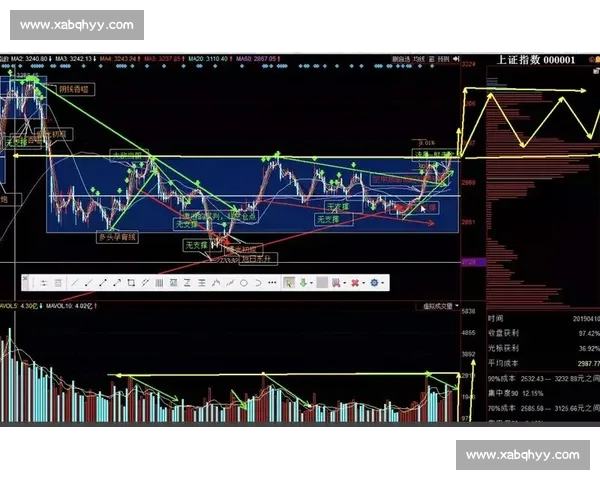Select the ray line drawing tool
600x480 pixels.
(88, 283)
